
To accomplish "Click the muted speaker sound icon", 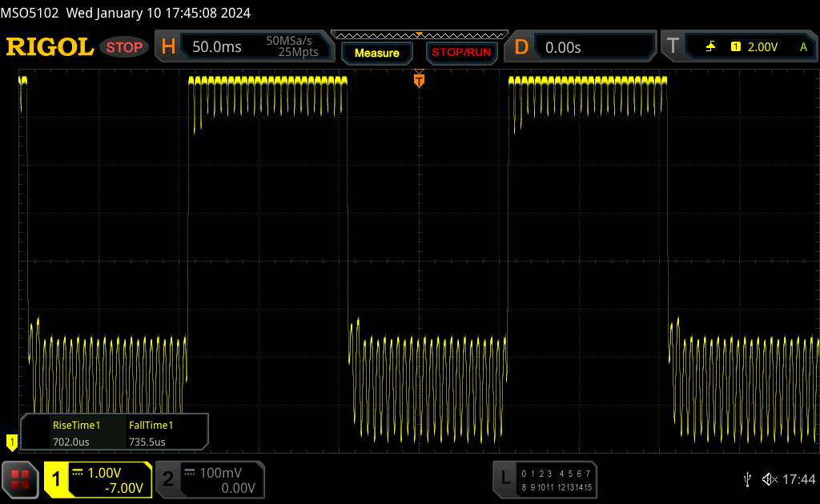I will [769, 479].
